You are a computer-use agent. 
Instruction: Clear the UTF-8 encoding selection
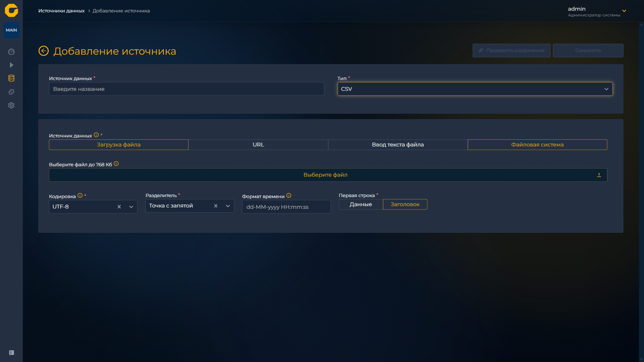pyautogui.click(x=119, y=207)
